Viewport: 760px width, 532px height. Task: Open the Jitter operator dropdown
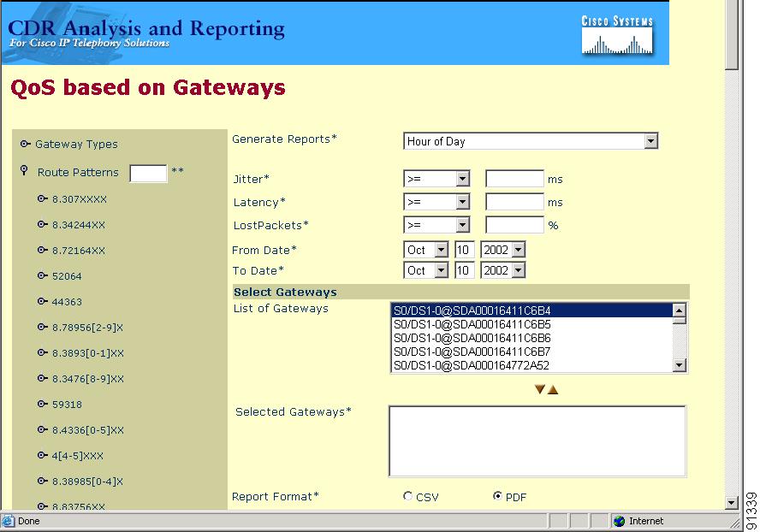coord(463,179)
